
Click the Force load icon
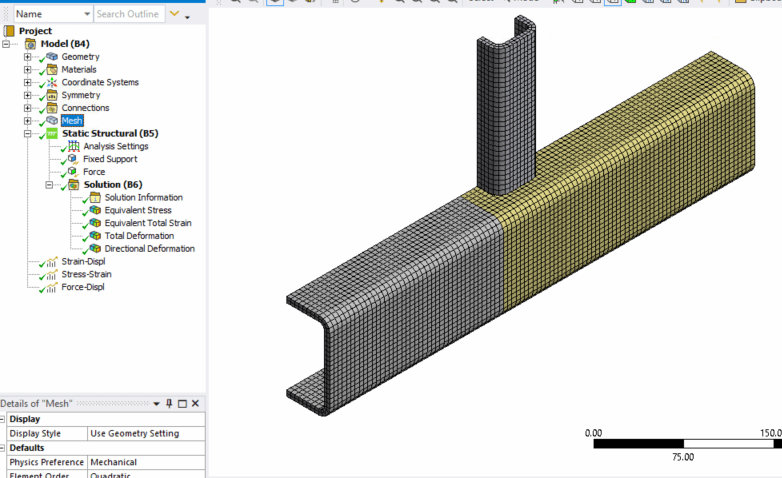[x=73, y=172]
